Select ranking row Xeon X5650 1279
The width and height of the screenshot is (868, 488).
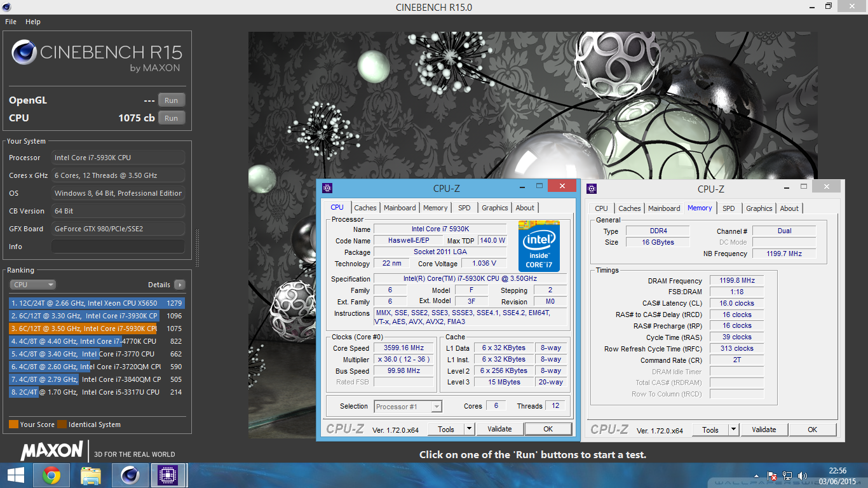97,303
